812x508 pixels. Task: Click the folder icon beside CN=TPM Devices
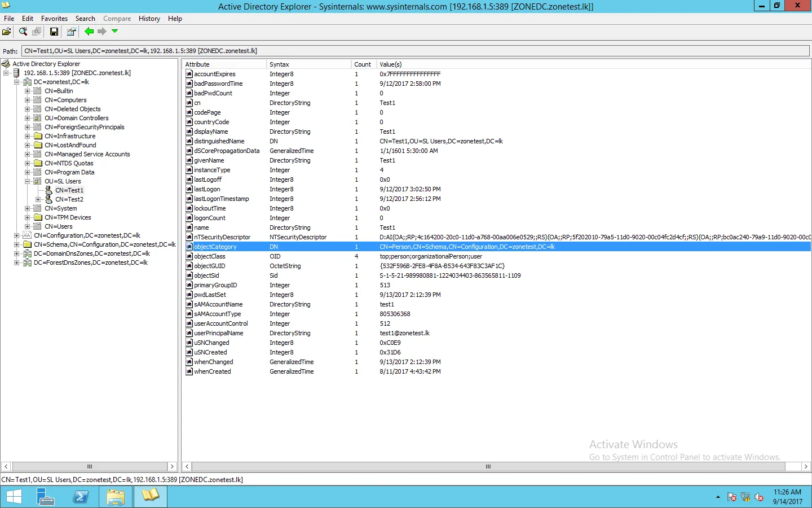pyautogui.click(x=38, y=217)
